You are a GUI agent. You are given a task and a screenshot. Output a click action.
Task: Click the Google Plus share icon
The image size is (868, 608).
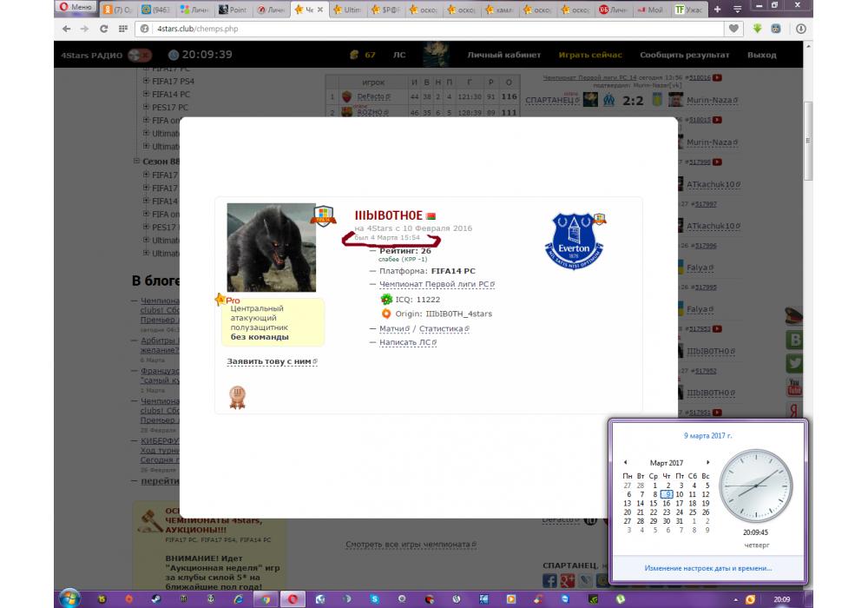[569, 580]
